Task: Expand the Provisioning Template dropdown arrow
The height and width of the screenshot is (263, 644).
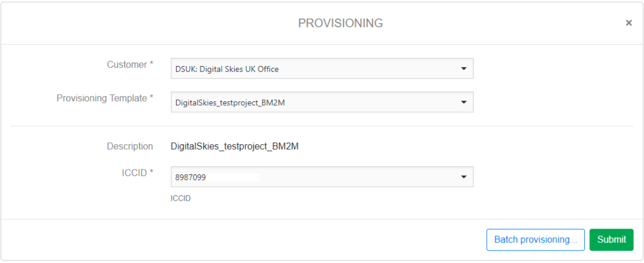Action: coord(464,102)
